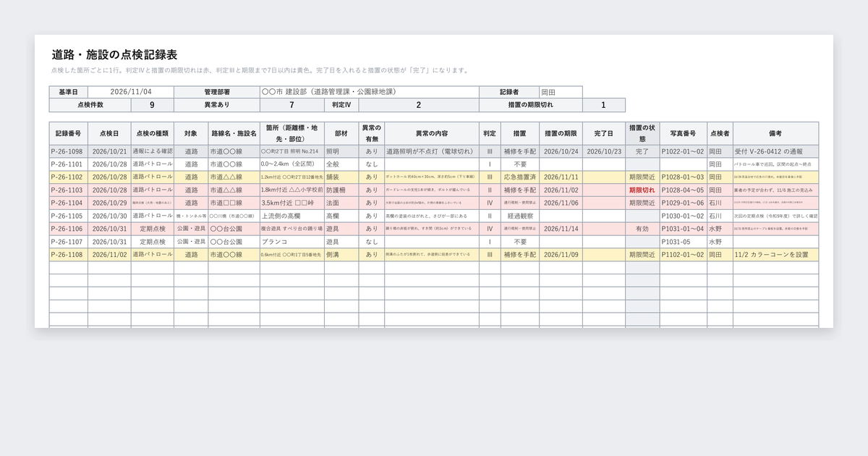Select the 舗装 component cell

(341, 177)
